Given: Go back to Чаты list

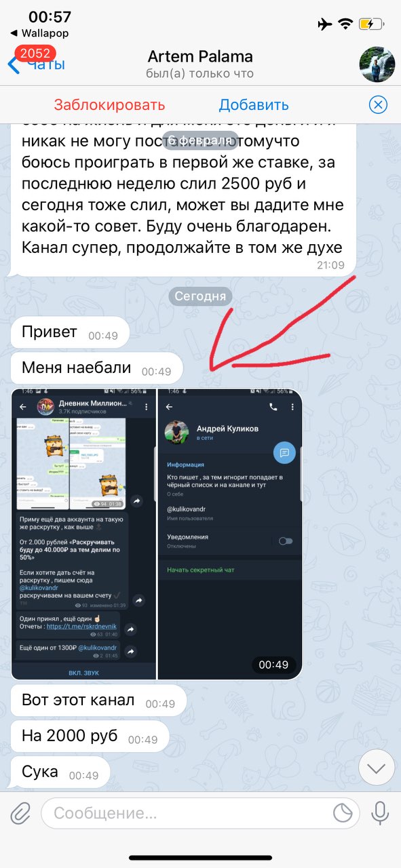Looking at the screenshot, I should coord(37,64).
